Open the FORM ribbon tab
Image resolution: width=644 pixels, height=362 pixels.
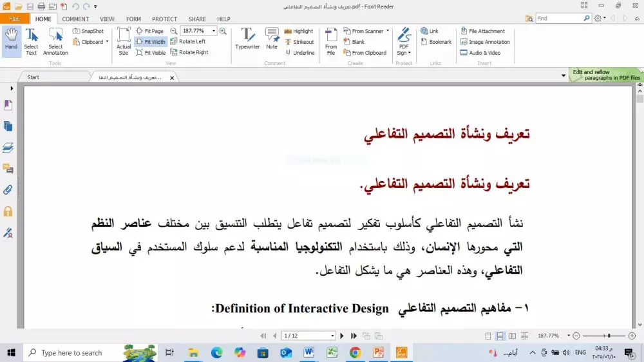(133, 19)
